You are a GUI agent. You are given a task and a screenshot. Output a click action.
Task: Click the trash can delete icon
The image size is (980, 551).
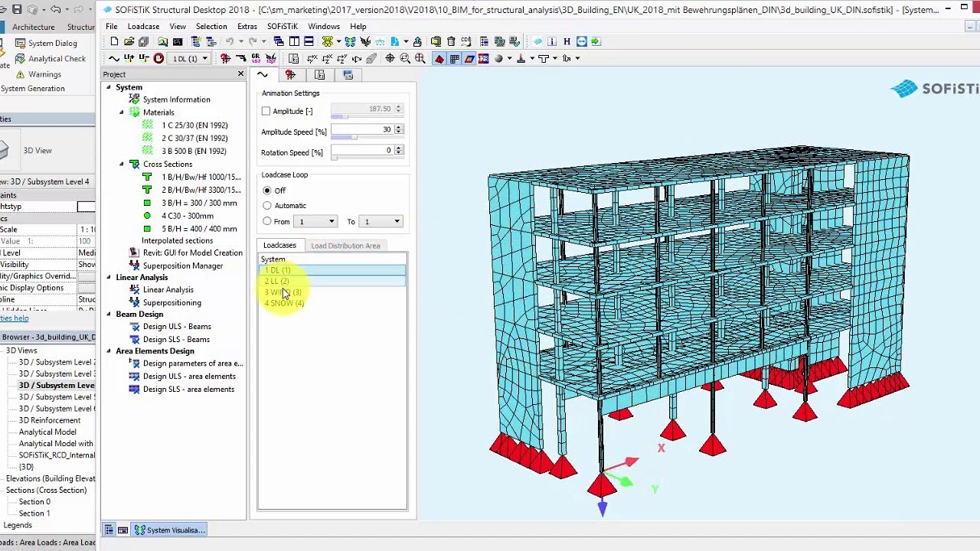451,41
